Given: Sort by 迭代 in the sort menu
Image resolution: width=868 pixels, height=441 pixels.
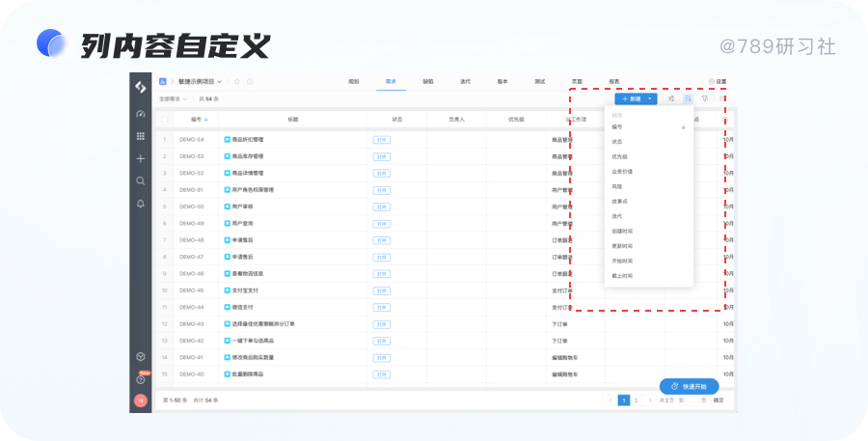Looking at the screenshot, I should point(649,216).
